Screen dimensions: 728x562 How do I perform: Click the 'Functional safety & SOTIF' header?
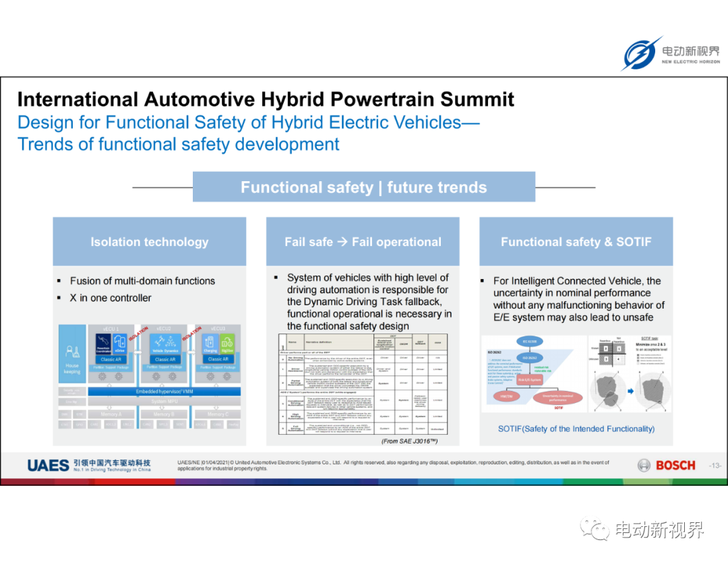point(576,242)
